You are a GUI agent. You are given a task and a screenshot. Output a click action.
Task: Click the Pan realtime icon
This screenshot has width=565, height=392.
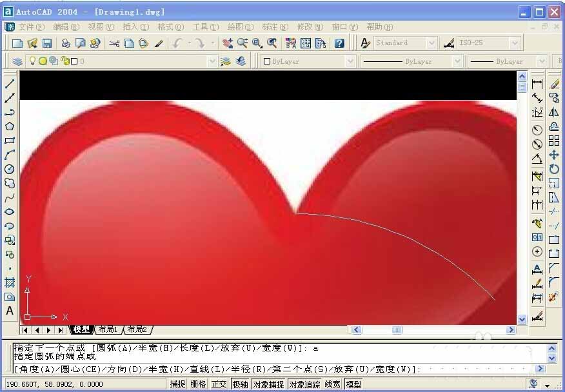coord(228,43)
